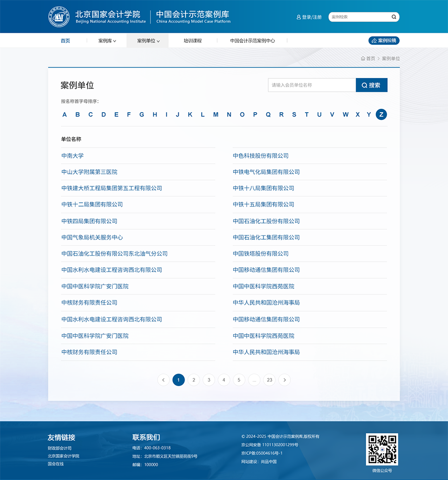This screenshot has width=448, height=480.
Task: Open the 中南大学 unit link
Action: [73, 156]
